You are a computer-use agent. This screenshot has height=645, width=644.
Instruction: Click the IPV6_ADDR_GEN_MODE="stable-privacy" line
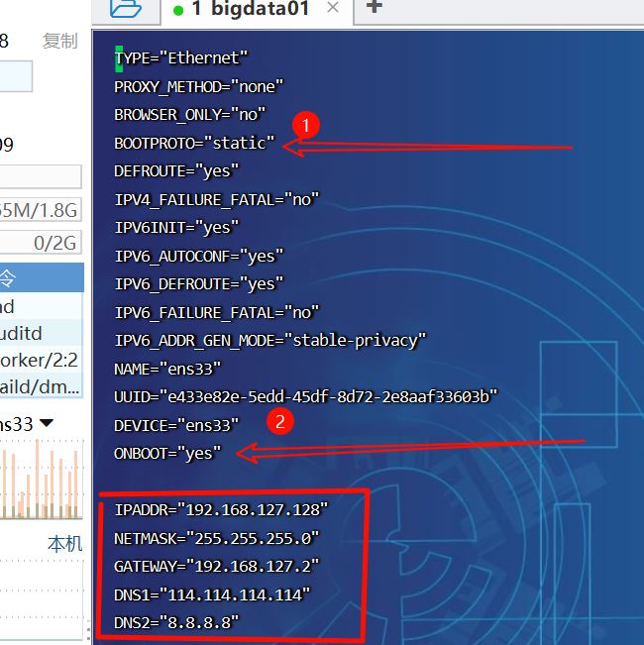[270, 341]
